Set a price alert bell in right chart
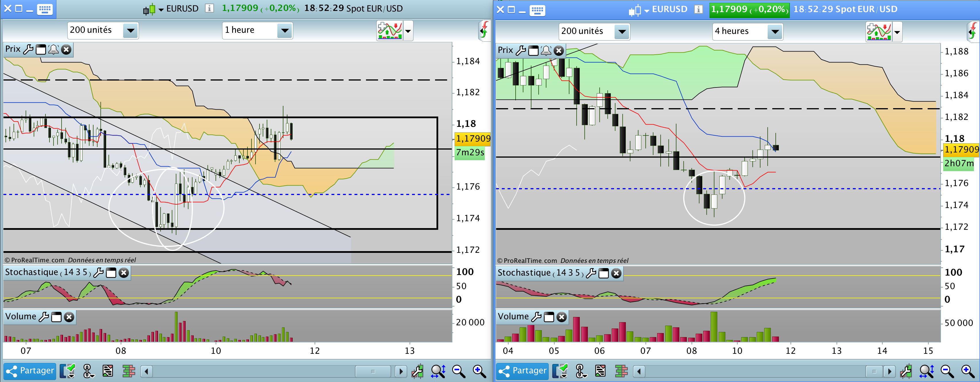The image size is (980, 382). click(546, 51)
